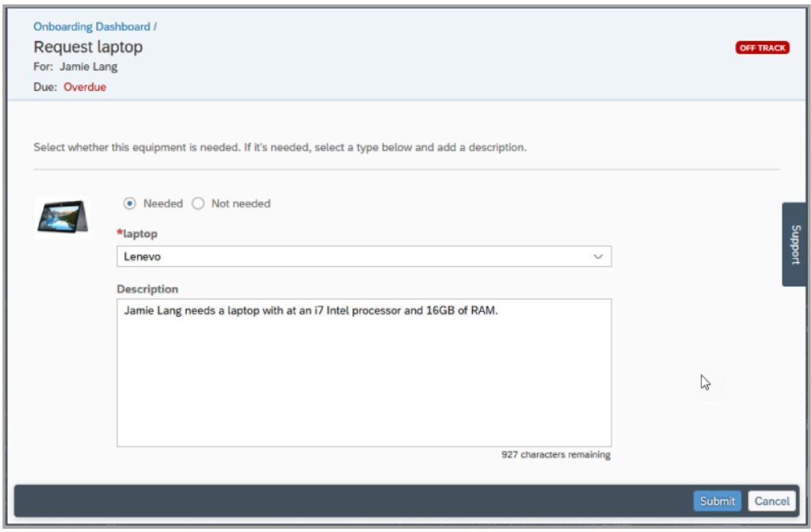Open the laptop type dropdown showing Lenevo
Viewport: 811px width, 532px height.
364,256
